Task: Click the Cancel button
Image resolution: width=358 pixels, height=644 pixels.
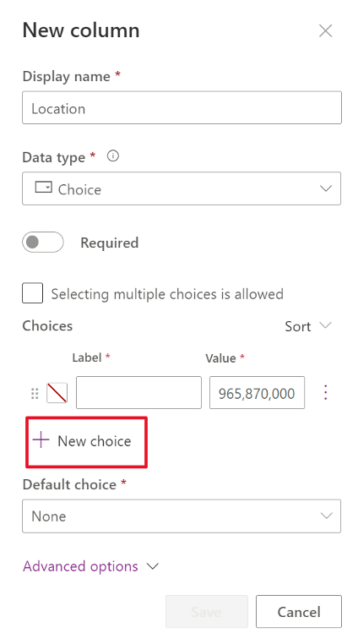Action: point(298,612)
